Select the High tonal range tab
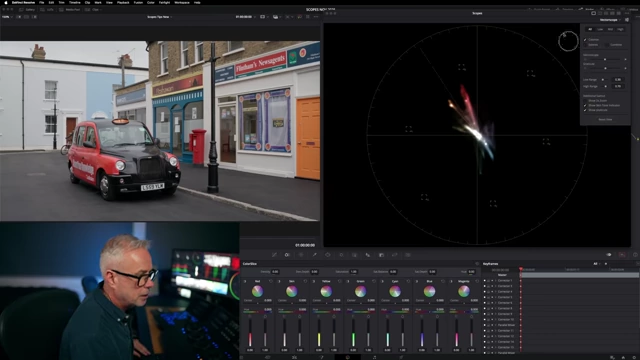Image resolution: width=640 pixels, height=360 pixels. point(620,29)
